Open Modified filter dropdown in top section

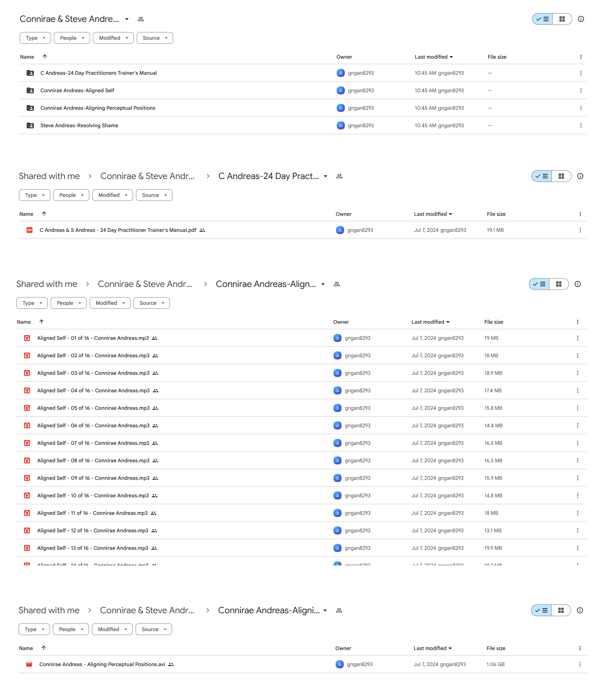pos(113,38)
